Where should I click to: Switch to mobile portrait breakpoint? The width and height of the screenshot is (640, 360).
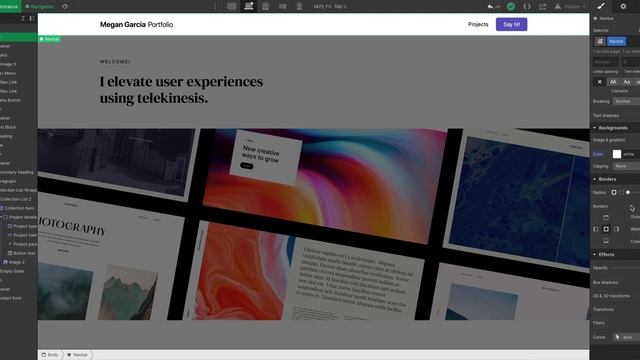299,6
